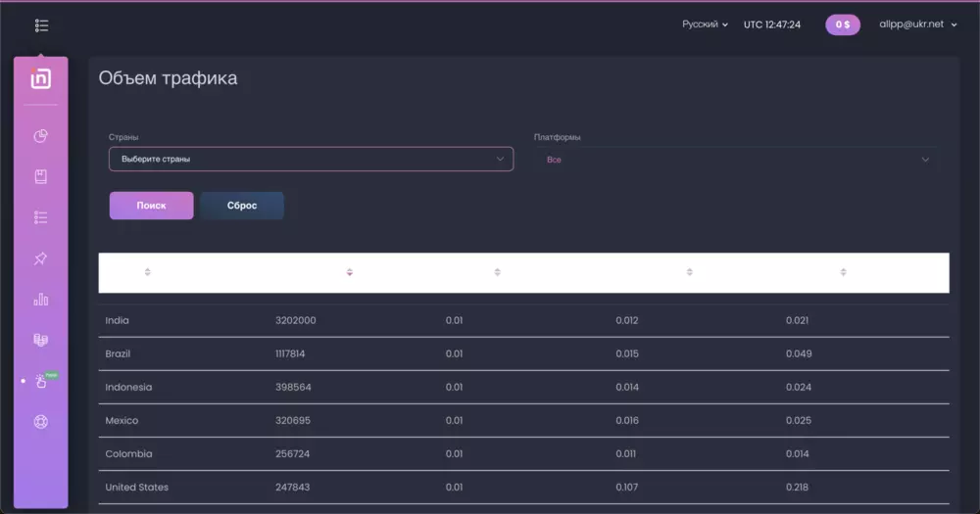Select the Colombia row country name
Screen dimensions: 980x514
click(x=128, y=454)
